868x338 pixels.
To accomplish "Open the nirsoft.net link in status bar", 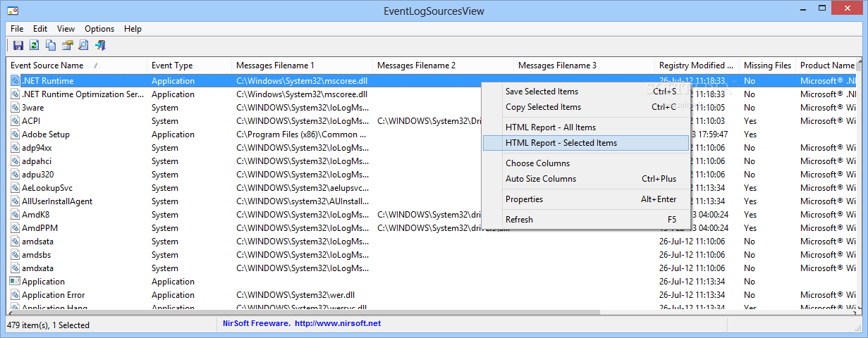I will 337,323.
